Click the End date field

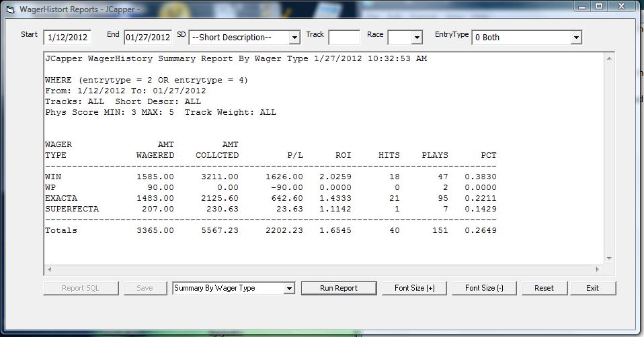click(x=148, y=38)
